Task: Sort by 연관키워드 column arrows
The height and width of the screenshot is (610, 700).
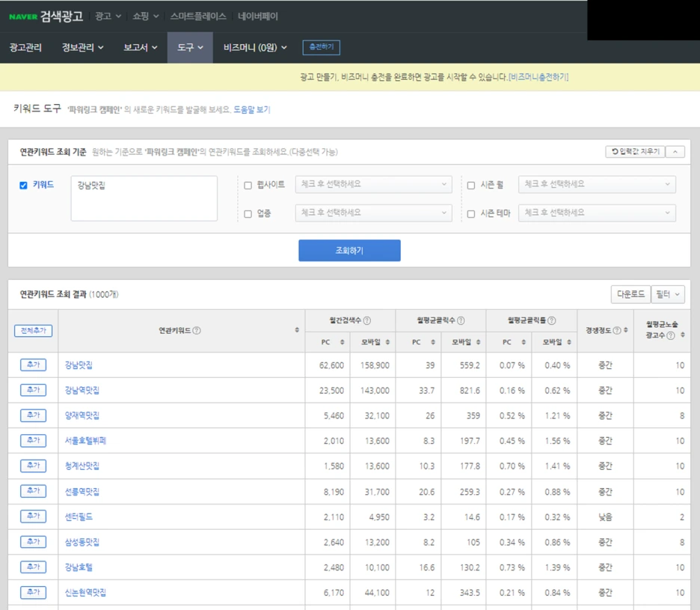Action: tap(297, 330)
